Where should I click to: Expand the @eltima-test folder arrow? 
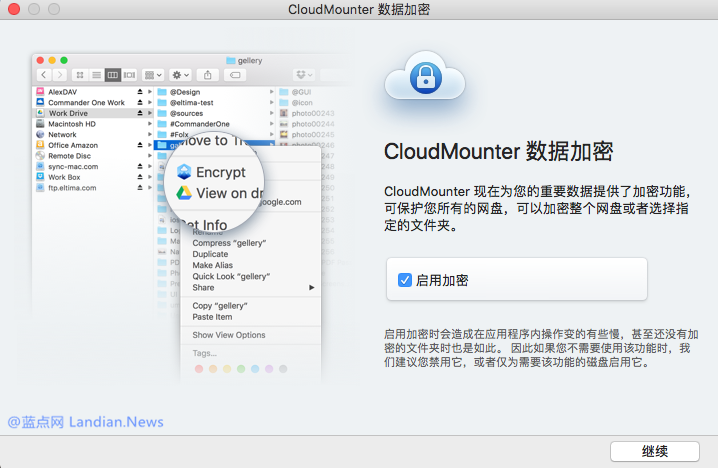click(272, 102)
